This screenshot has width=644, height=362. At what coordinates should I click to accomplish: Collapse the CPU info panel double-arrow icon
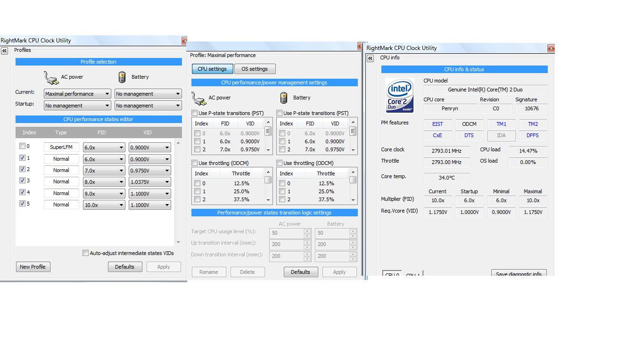[370, 58]
